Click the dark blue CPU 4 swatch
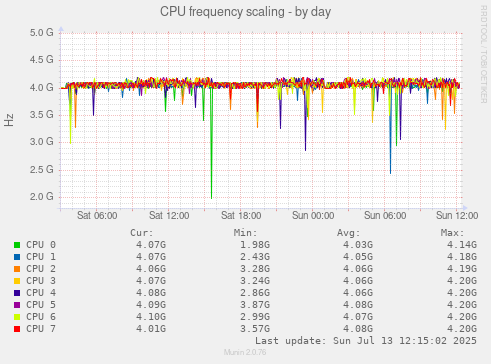The image size is (491, 364). 17,293
